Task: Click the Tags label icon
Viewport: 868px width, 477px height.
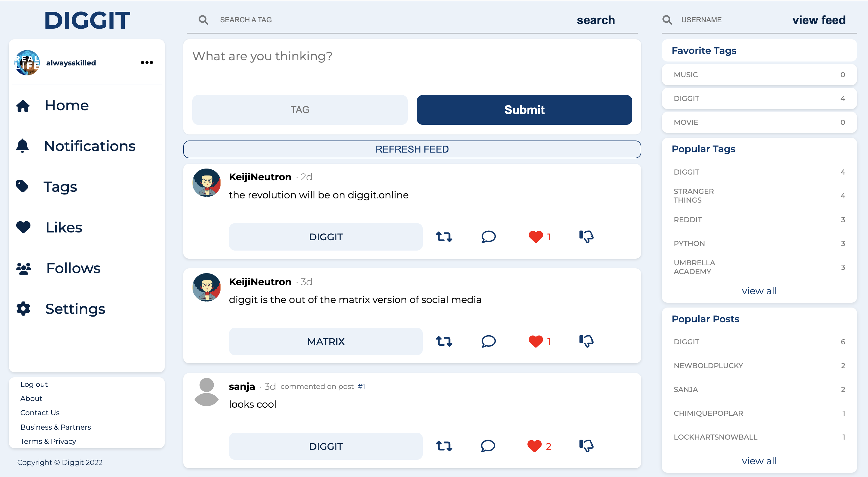Action: coord(23,186)
